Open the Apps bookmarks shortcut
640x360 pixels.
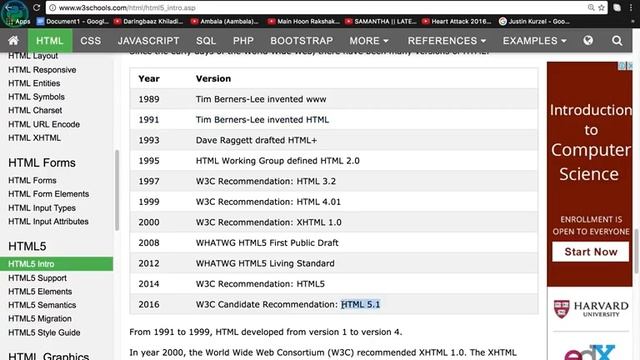19,21
